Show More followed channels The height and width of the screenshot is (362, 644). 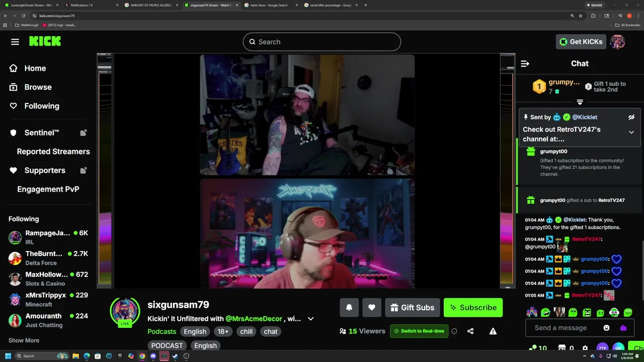pyautogui.click(x=24, y=340)
